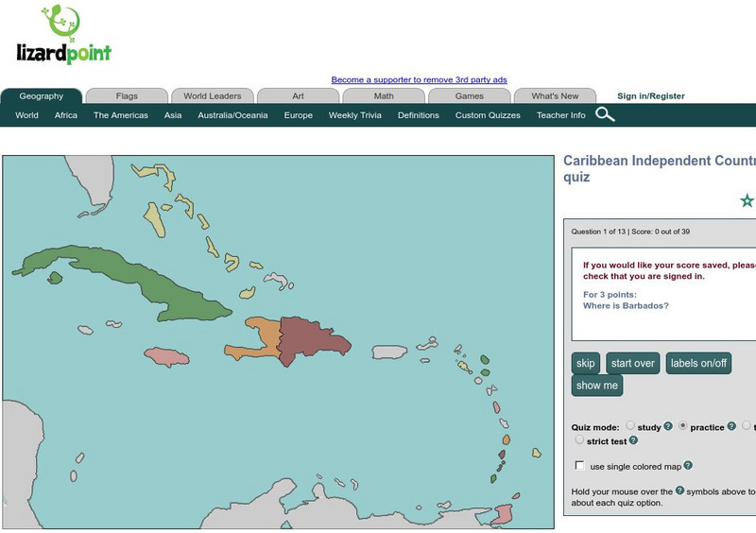This screenshot has height=533, width=756.
Task: Open the Art tab
Action: tap(298, 96)
